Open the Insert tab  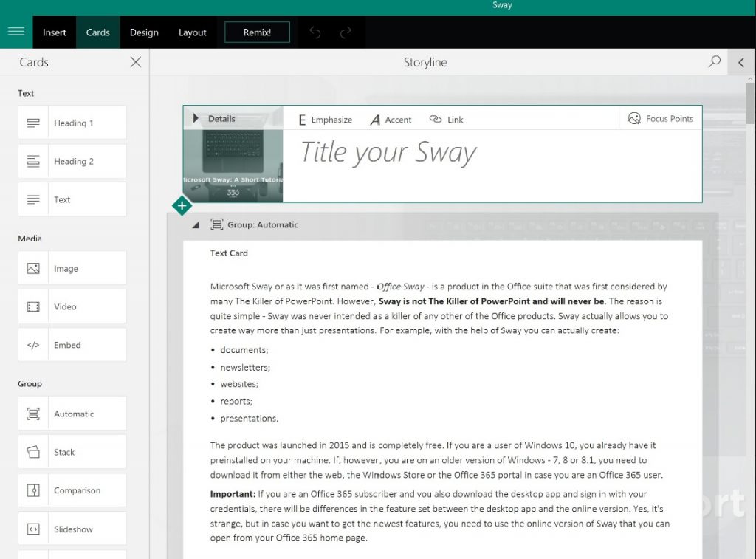click(x=55, y=32)
